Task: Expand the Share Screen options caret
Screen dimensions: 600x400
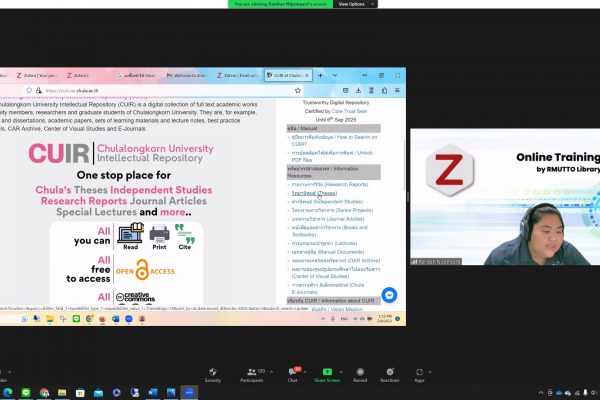Action: pyautogui.click(x=341, y=372)
